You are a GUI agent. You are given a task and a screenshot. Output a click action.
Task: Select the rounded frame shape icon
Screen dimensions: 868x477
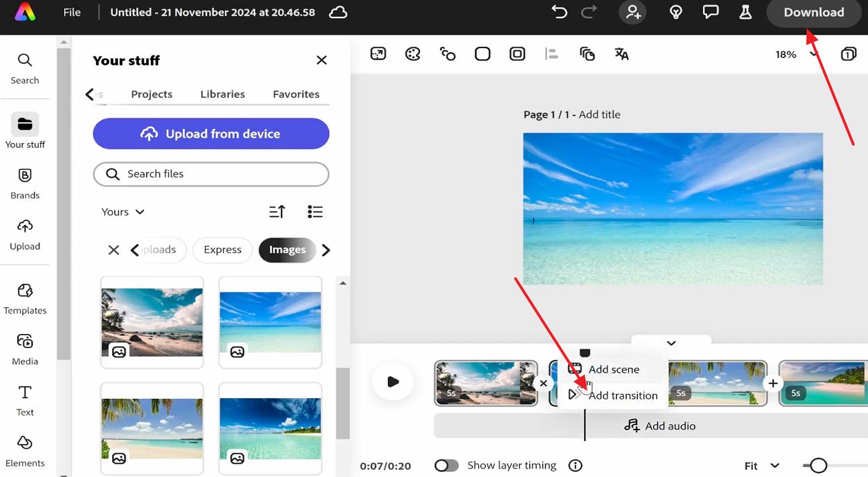click(483, 53)
